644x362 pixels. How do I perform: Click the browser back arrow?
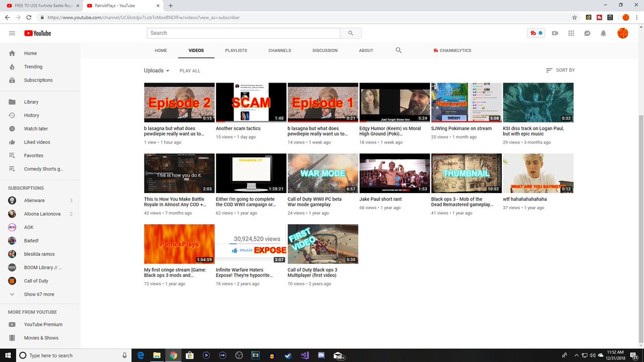coord(8,17)
